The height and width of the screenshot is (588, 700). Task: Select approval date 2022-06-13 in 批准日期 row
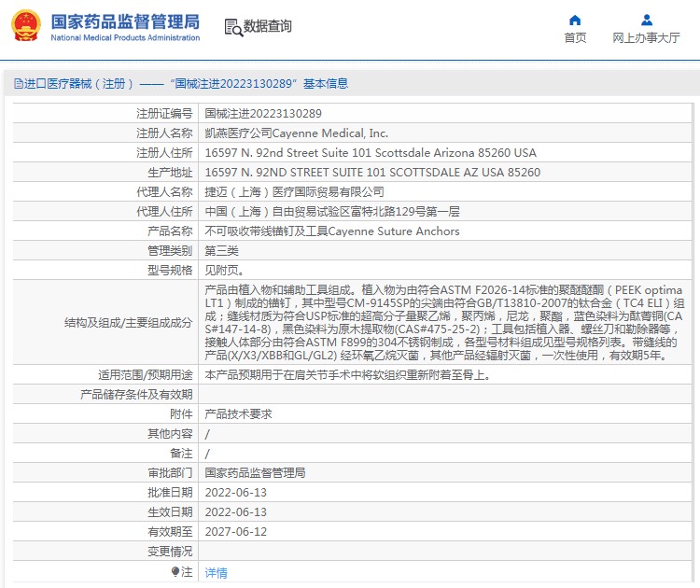(236, 493)
